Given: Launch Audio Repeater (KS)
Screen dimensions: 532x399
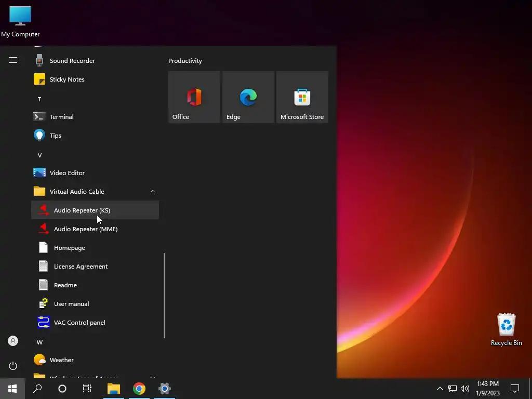Looking at the screenshot, I should pyautogui.click(x=95, y=210).
